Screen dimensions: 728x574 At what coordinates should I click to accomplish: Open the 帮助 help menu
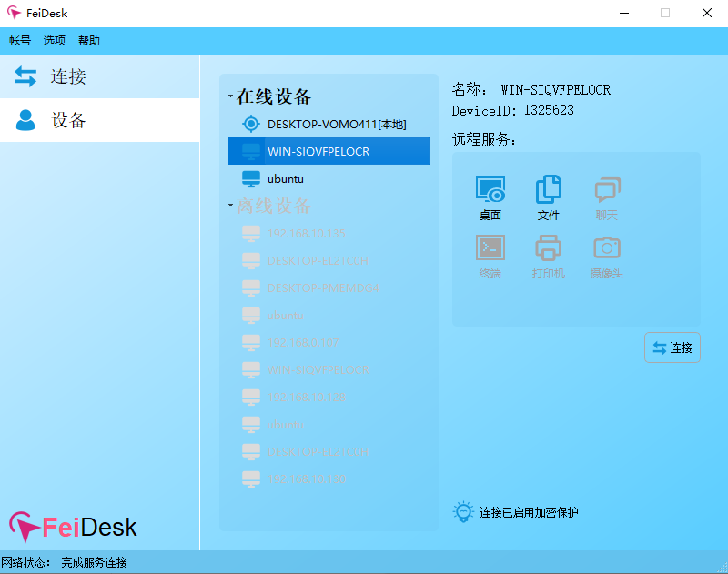tap(88, 41)
